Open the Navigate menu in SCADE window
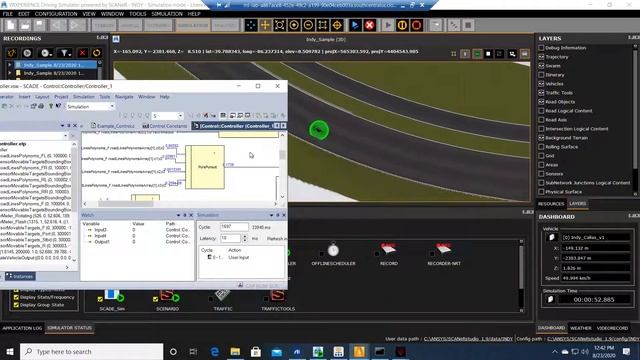 (124, 97)
